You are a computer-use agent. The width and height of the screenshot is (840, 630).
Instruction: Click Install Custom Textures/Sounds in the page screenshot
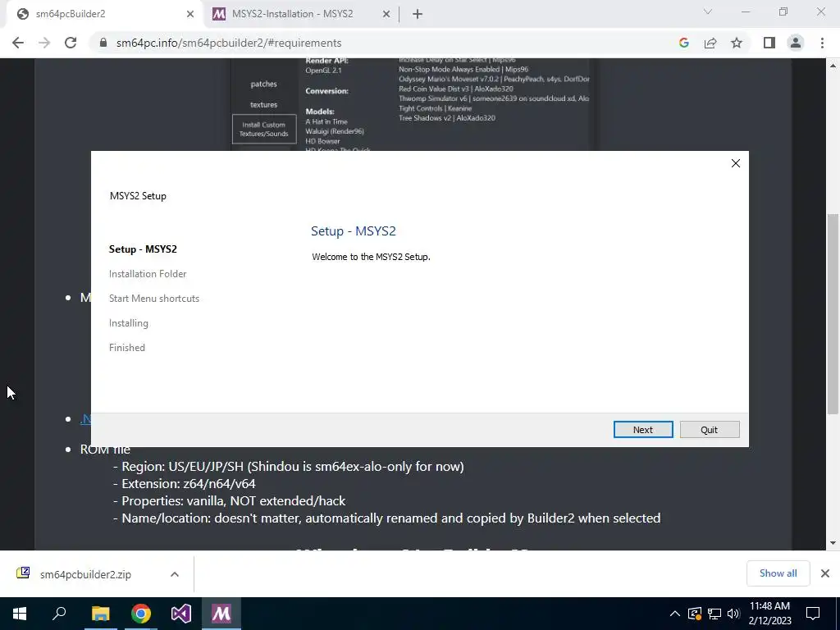(264, 129)
